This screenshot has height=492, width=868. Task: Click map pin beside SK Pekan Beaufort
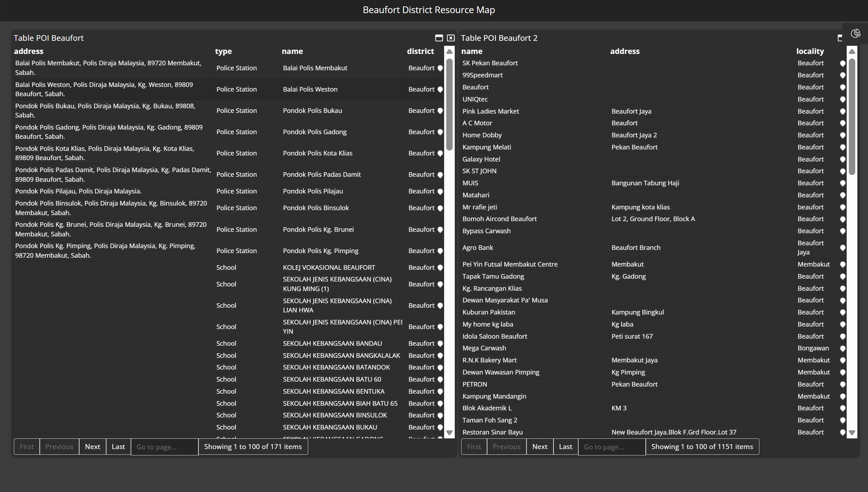(x=842, y=64)
